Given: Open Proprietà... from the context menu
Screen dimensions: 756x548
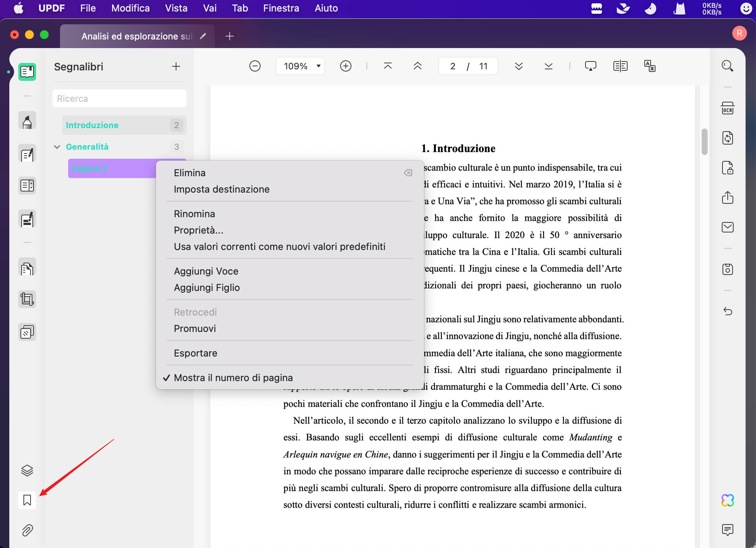Looking at the screenshot, I should [x=198, y=230].
